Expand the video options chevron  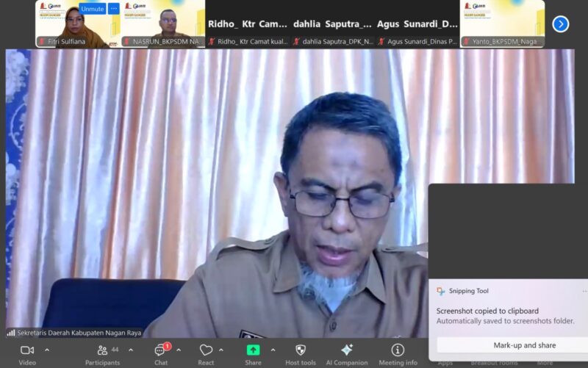pyautogui.click(x=47, y=350)
